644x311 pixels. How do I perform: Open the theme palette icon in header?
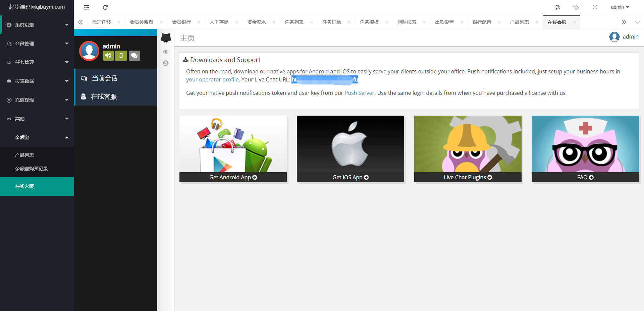(x=557, y=7)
